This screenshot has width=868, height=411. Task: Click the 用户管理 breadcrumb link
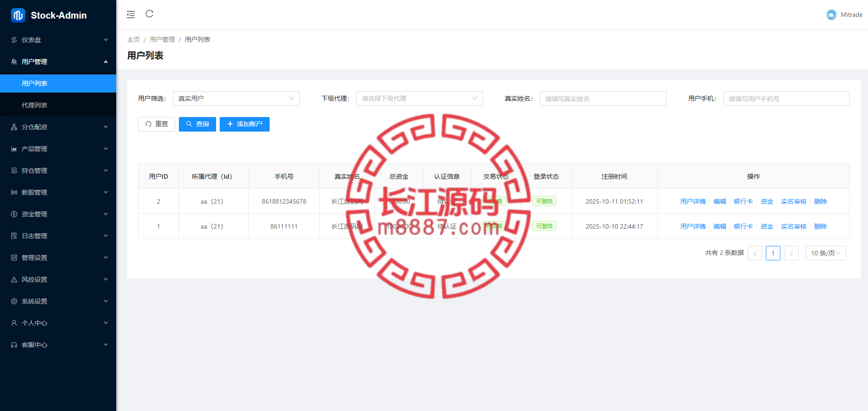tap(162, 39)
